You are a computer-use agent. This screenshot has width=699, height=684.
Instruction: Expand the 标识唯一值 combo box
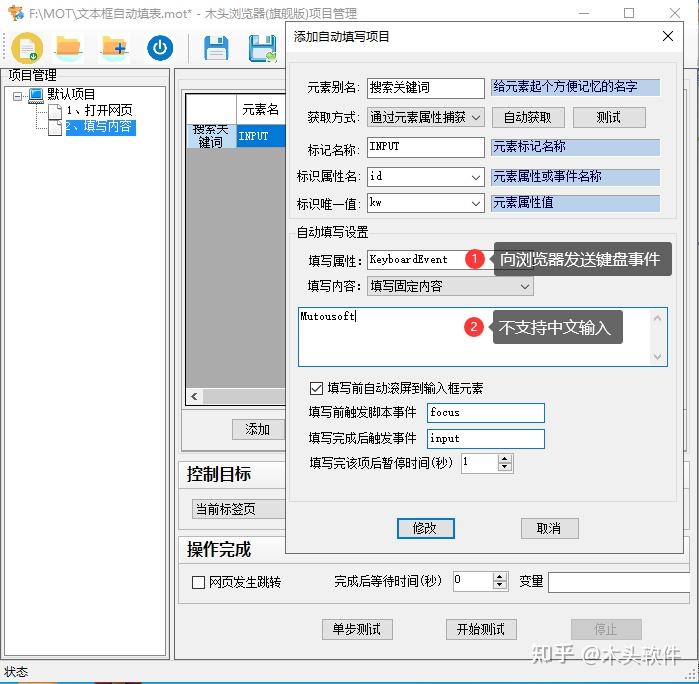coord(476,203)
